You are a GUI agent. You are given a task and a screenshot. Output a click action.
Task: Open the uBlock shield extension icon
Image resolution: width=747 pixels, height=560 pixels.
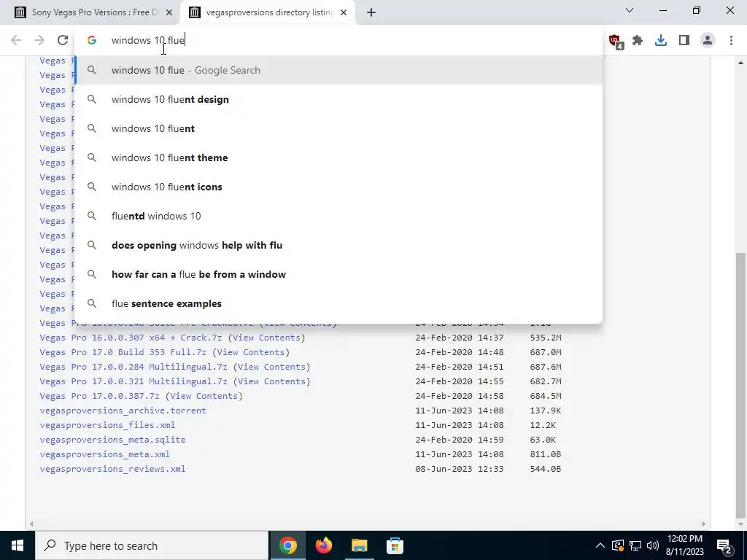click(616, 41)
